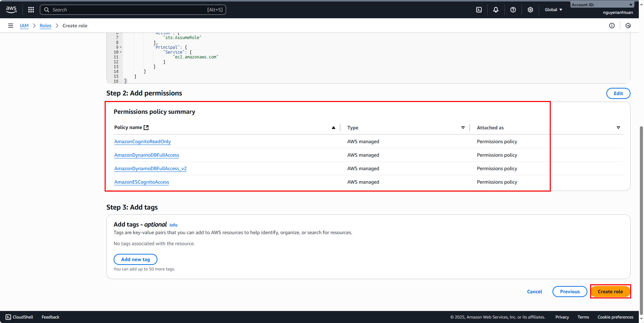The image size is (644, 323).
Task: Open the help question mark icon
Action: [x=513, y=10]
